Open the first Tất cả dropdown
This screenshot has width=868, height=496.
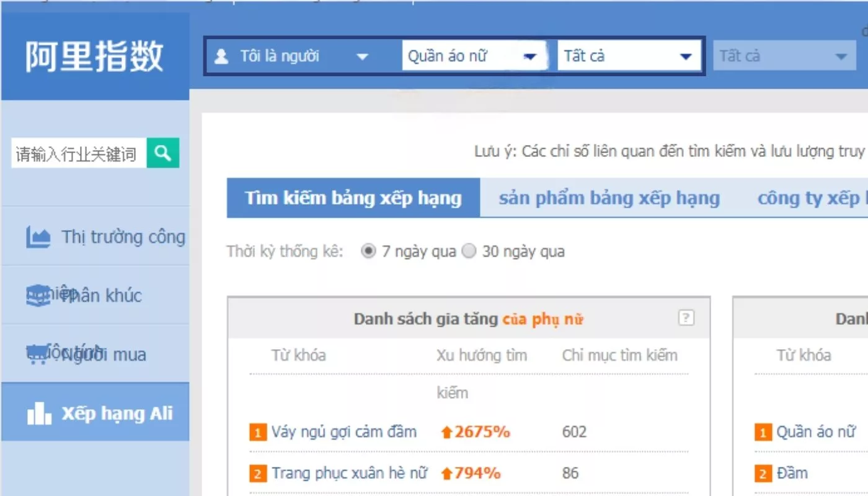(x=629, y=56)
